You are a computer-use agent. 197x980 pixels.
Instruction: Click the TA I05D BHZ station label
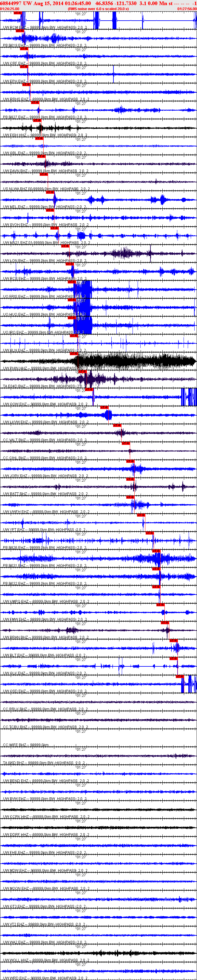(44, 763)
